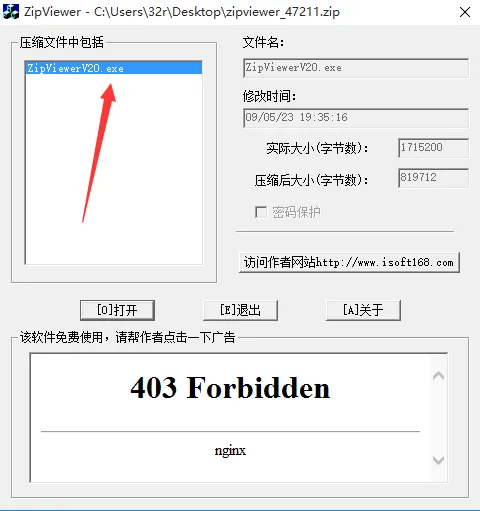Click the down arrow of the ad pane scrollbar
The height and width of the screenshot is (511, 480).
coord(438,460)
